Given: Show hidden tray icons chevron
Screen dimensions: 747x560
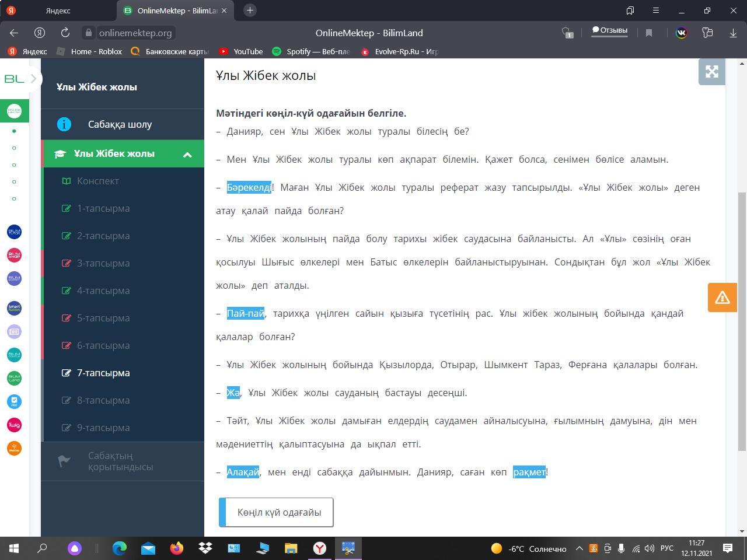Looking at the screenshot, I should [x=579, y=548].
